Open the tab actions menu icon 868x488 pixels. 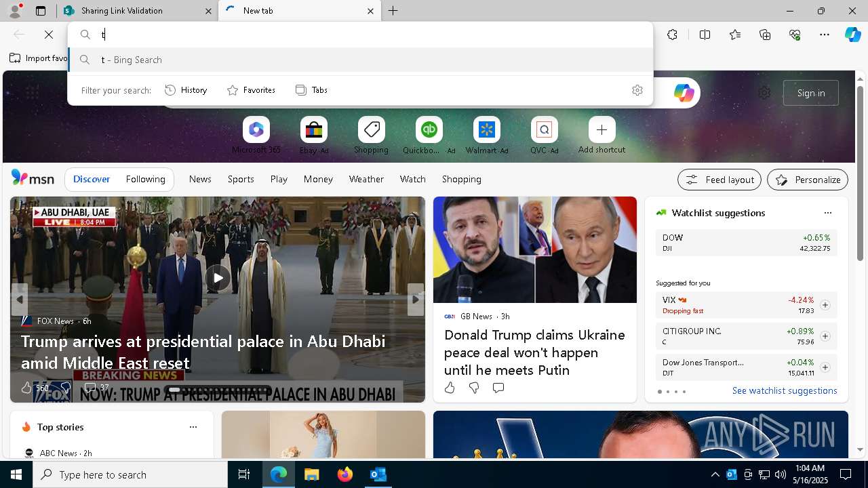point(41,11)
